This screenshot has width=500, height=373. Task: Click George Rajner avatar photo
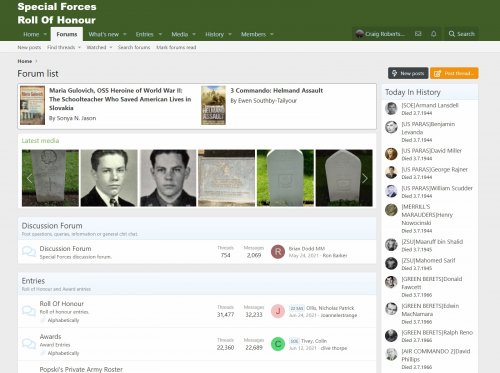click(391, 173)
